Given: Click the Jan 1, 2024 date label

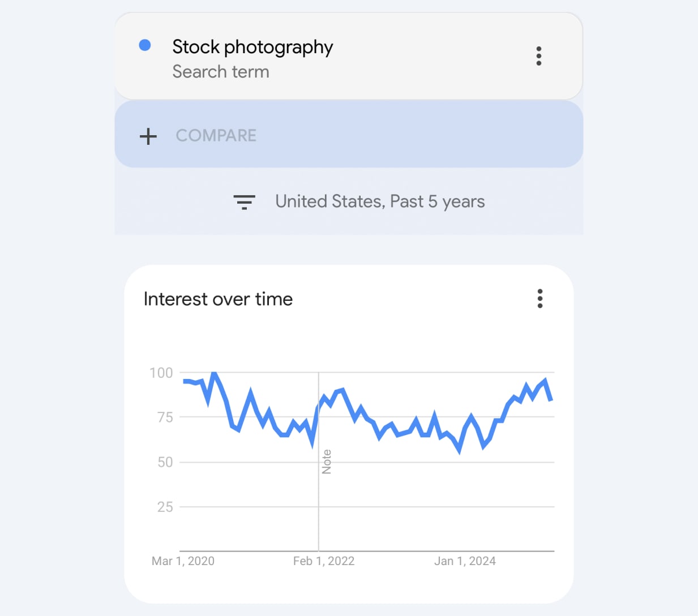Looking at the screenshot, I should pyautogui.click(x=465, y=561).
